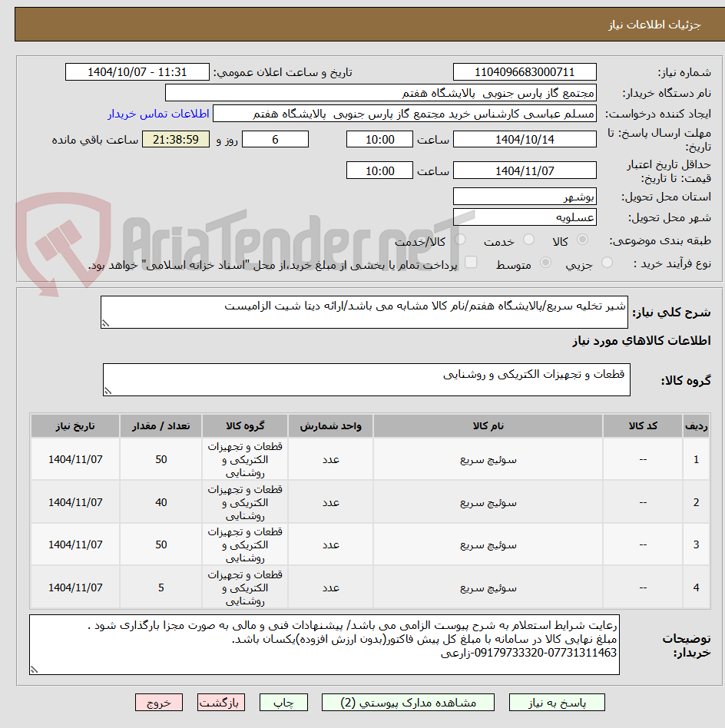The height and width of the screenshot is (728, 725).
Task: Click the توضیحات خریدار text area
Action: pyautogui.click(x=324, y=644)
